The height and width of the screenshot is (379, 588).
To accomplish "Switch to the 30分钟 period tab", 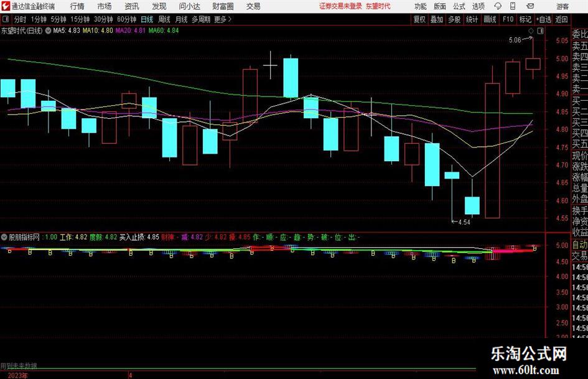I will [103, 19].
